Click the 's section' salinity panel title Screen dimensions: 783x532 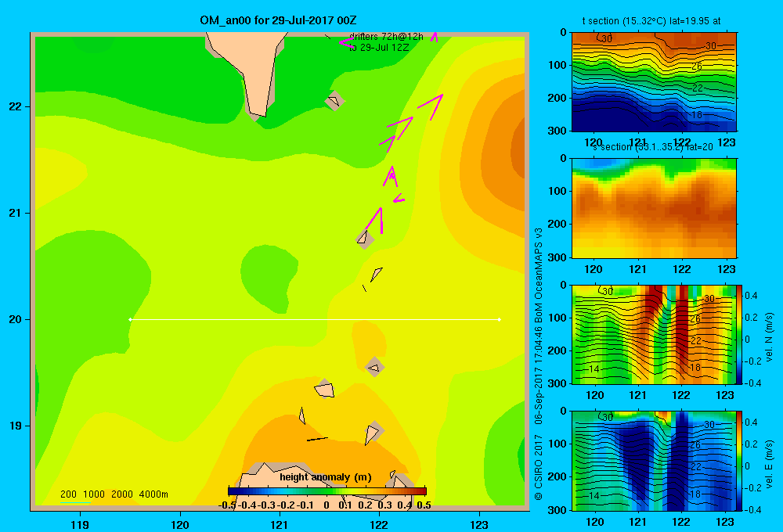coord(653,147)
